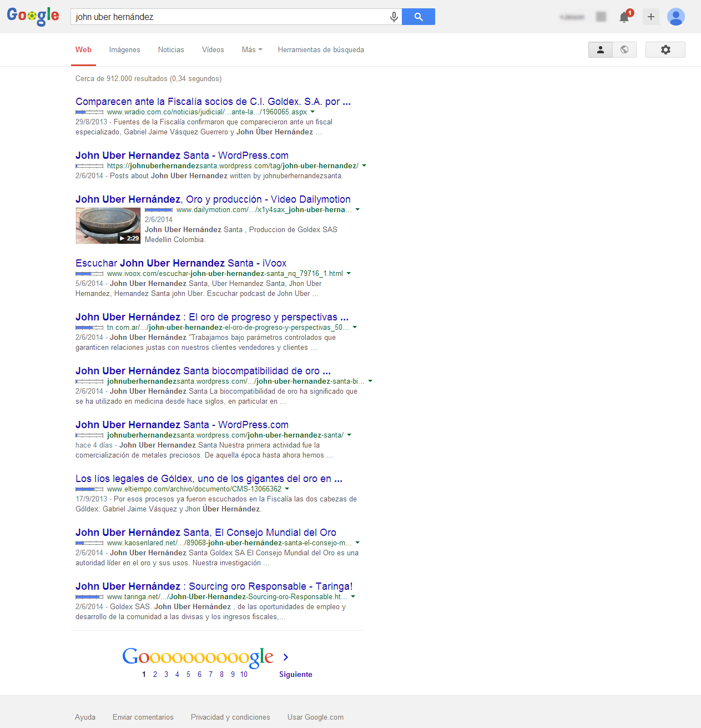Click the next page arrow chevron
The width and height of the screenshot is (701, 728).
[x=286, y=657]
